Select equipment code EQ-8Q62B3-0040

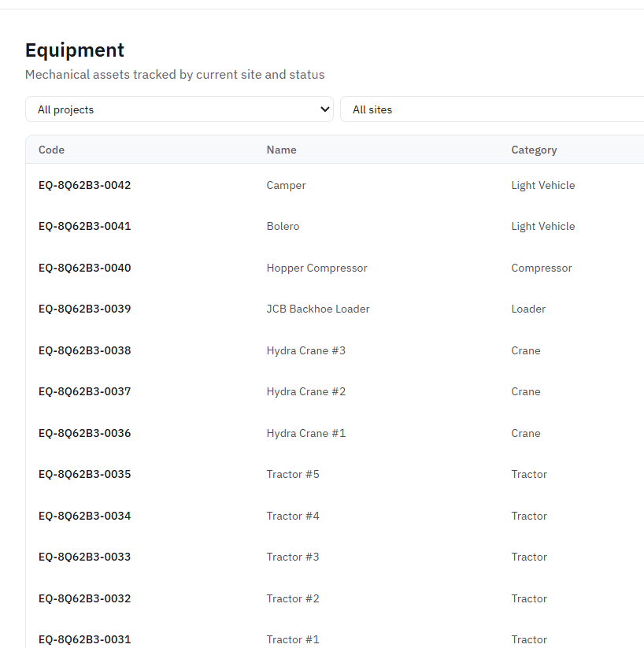pyautogui.click(x=84, y=268)
